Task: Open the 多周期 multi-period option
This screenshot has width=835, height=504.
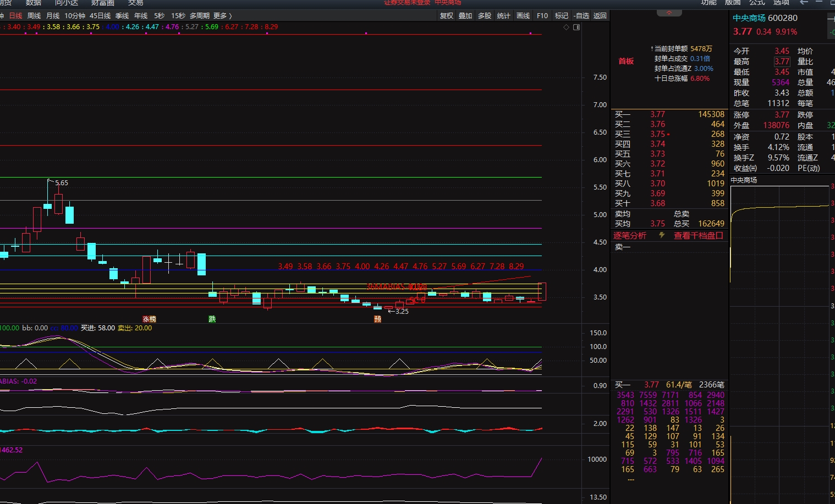Action: click(199, 16)
